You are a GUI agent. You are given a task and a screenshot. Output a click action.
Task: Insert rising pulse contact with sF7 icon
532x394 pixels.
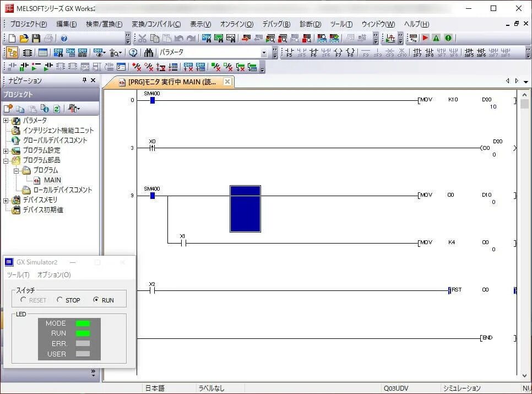click(x=417, y=52)
